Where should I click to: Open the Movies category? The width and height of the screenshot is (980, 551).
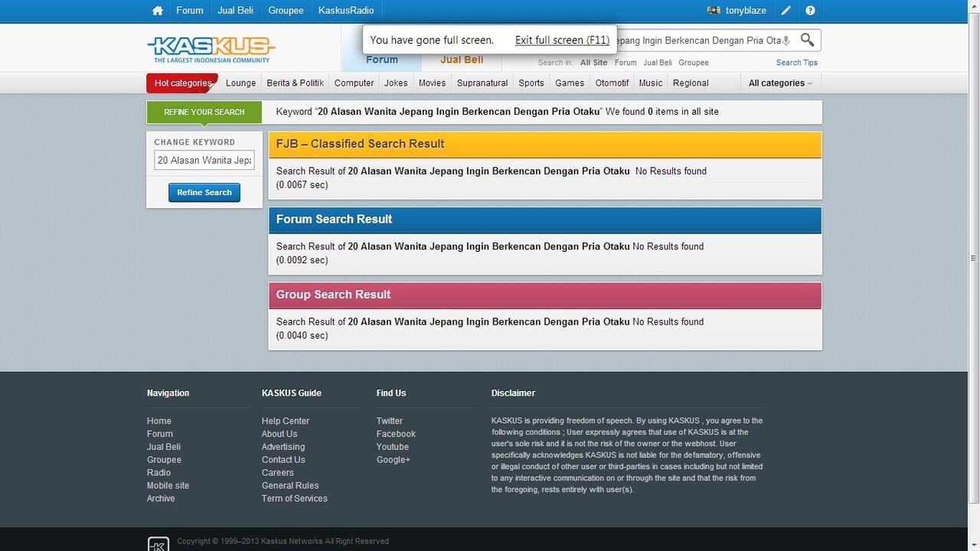point(432,83)
